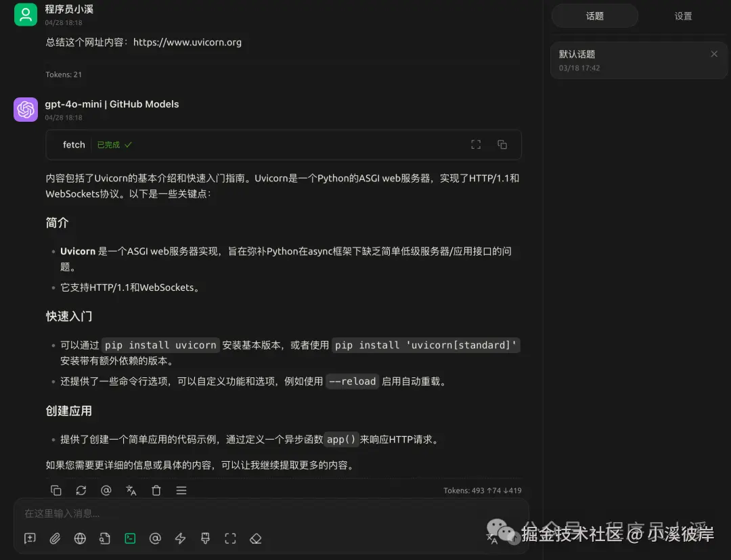Copy the assistant message using copy icon below
The width and height of the screenshot is (731, 560).
pos(56,490)
